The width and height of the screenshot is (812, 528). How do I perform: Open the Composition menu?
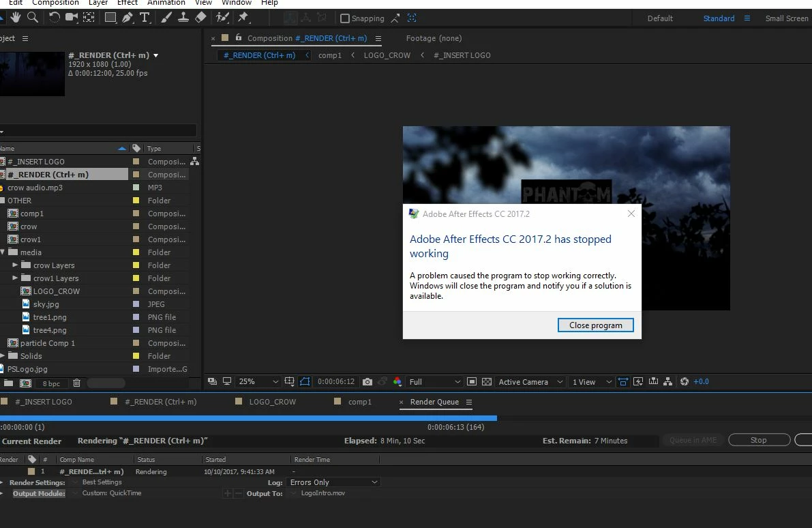55,3
